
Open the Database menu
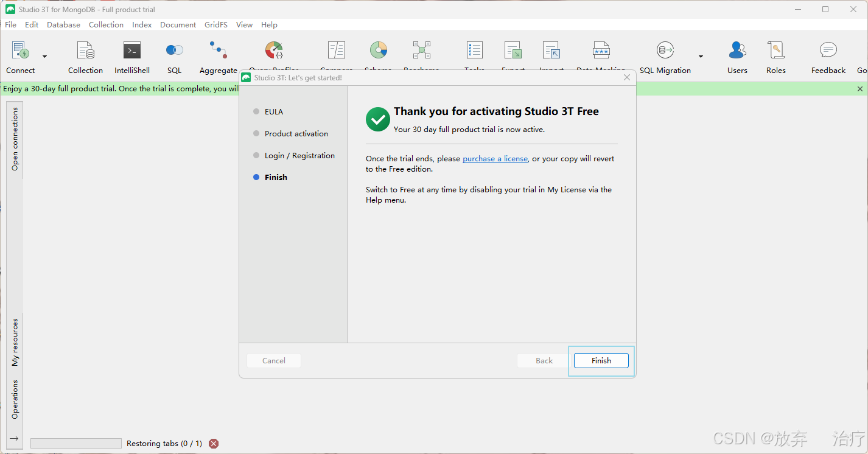[x=64, y=25]
